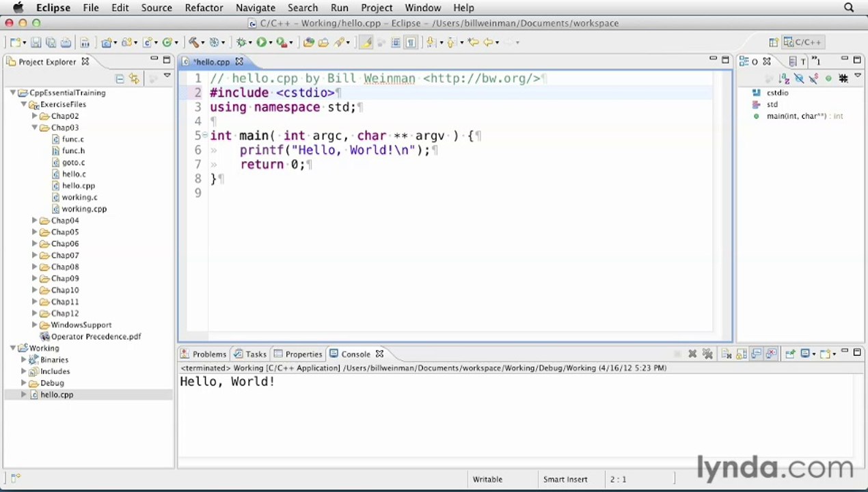Maximize the editor area button
The width and height of the screenshot is (868, 492).
[x=726, y=59]
